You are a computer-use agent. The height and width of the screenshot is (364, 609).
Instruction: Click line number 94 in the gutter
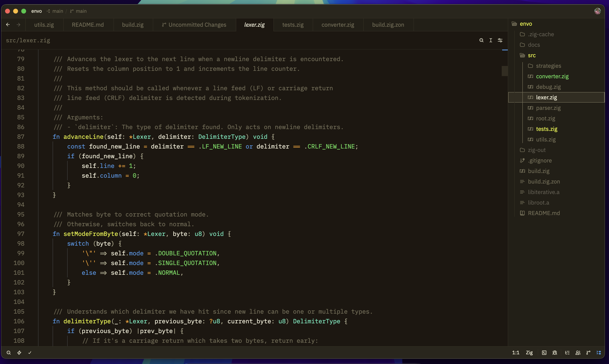(x=21, y=205)
